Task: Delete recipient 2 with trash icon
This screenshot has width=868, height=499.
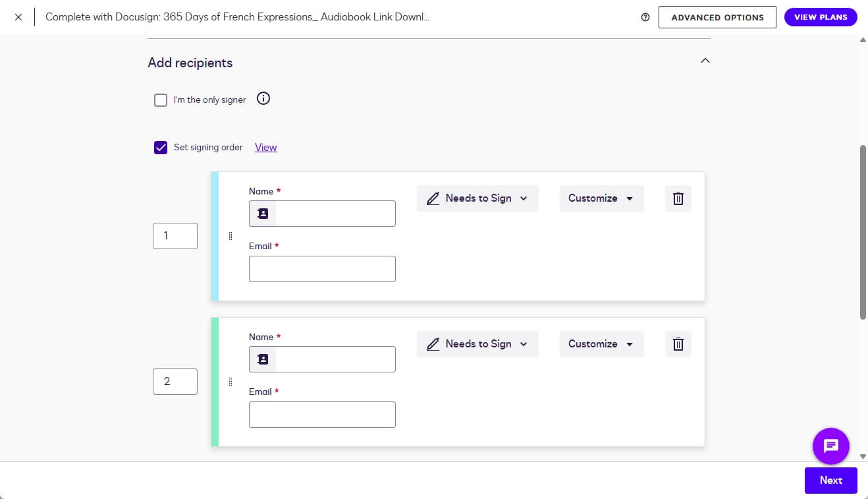Action: [x=678, y=344]
